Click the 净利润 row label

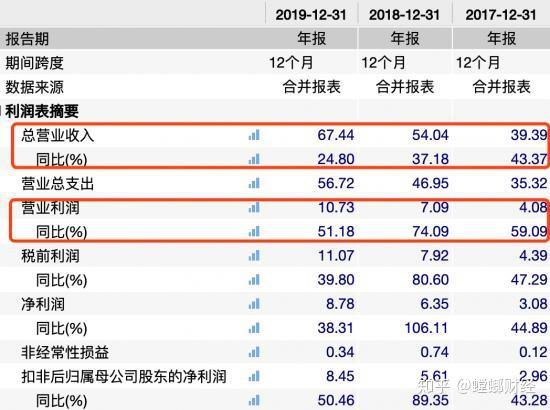click(43, 304)
